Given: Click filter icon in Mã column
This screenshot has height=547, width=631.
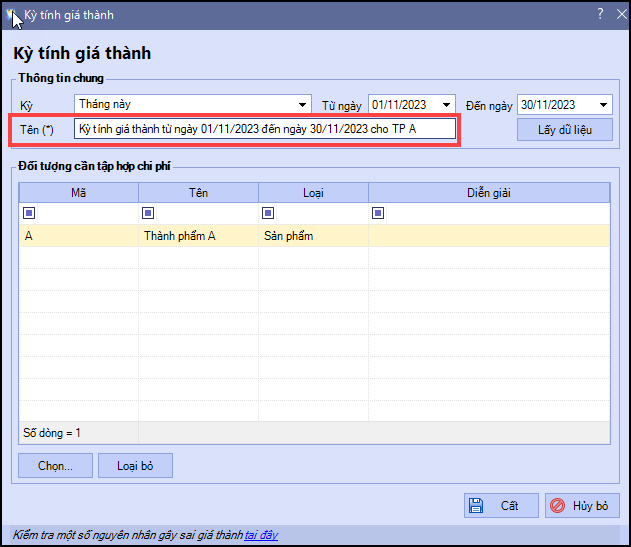Looking at the screenshot, I should pyautogui.click(x=29, y=212).
